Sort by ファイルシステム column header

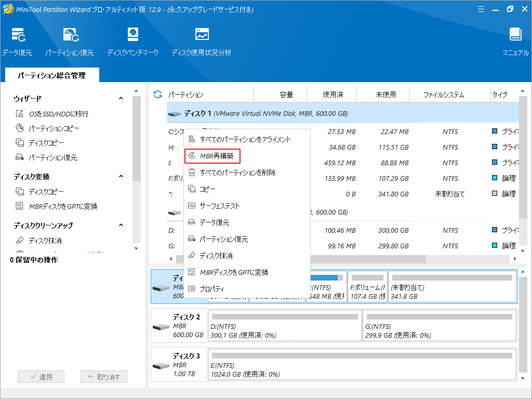coord(450,95)
